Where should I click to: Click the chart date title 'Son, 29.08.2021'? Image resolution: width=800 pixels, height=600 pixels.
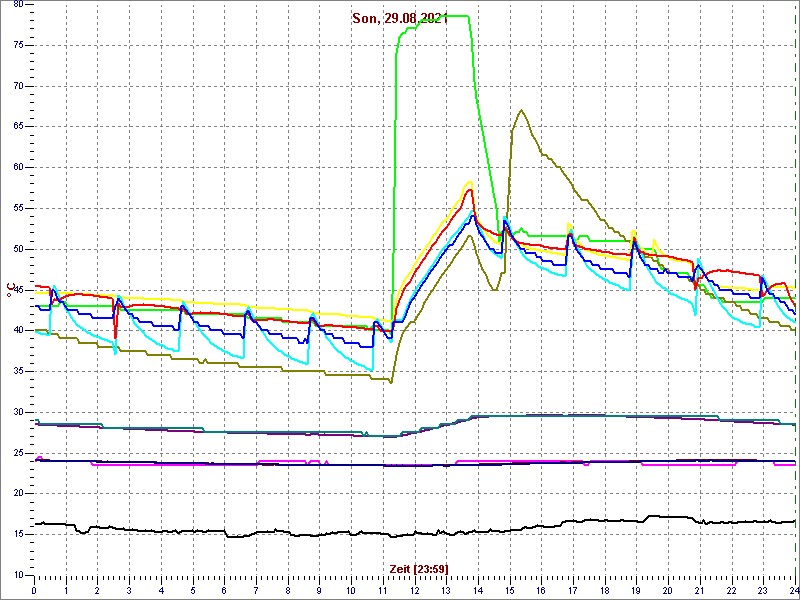(x=400, y=19)
